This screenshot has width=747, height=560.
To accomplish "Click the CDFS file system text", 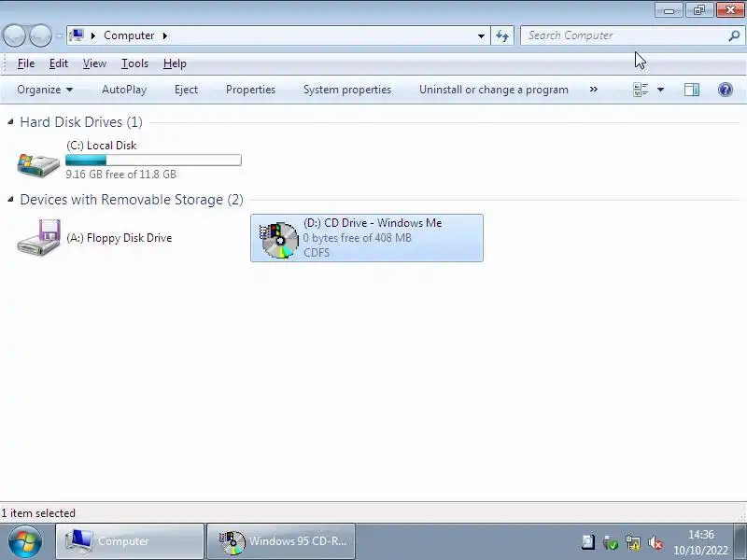I will click(317, 252).
